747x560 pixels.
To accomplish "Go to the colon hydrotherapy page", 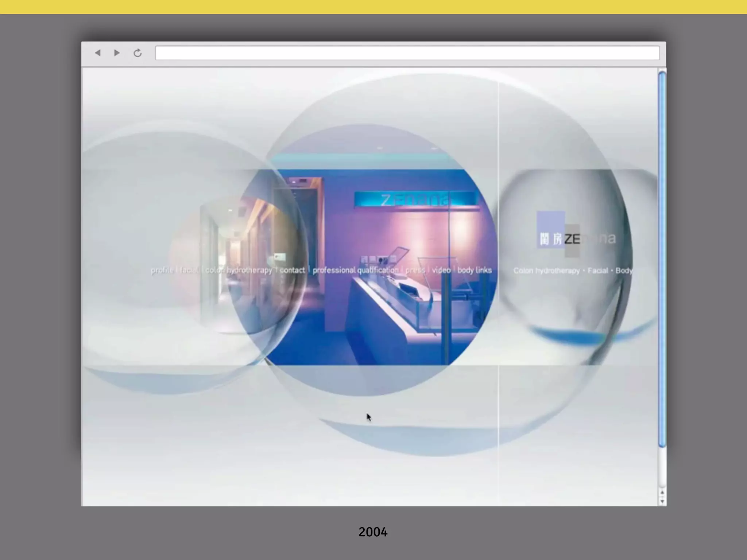I will [239, 270].
